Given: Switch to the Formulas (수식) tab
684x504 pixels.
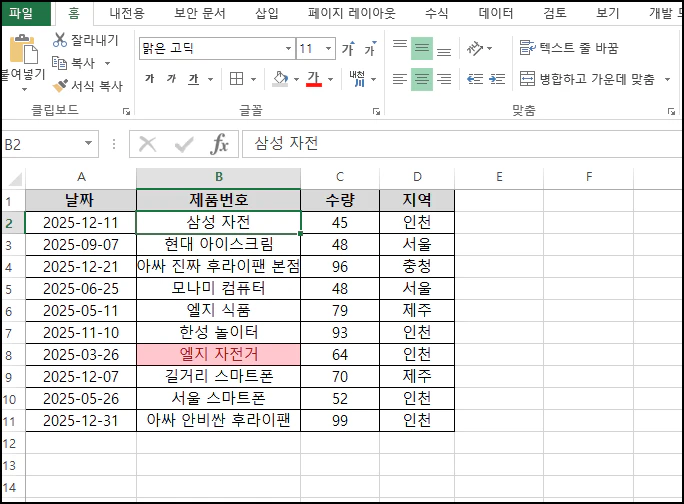Looking at the screenshot, I should click(437, 13).
